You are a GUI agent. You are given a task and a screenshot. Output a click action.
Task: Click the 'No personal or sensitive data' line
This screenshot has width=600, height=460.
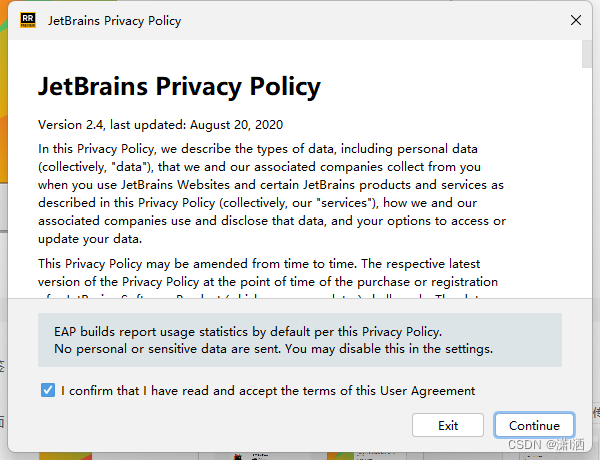click(273, 349)
